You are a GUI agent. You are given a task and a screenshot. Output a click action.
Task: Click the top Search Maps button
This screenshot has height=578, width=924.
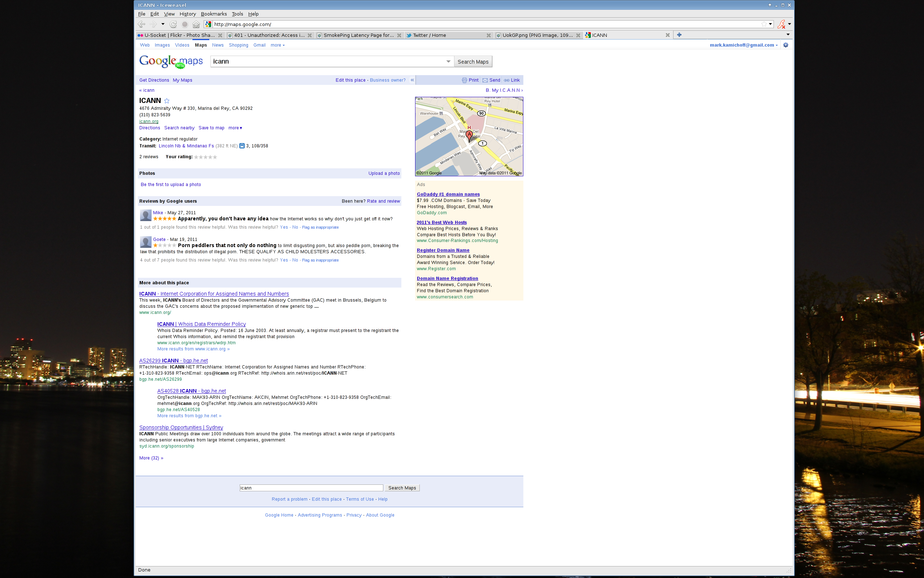click(x=473, y=61)
